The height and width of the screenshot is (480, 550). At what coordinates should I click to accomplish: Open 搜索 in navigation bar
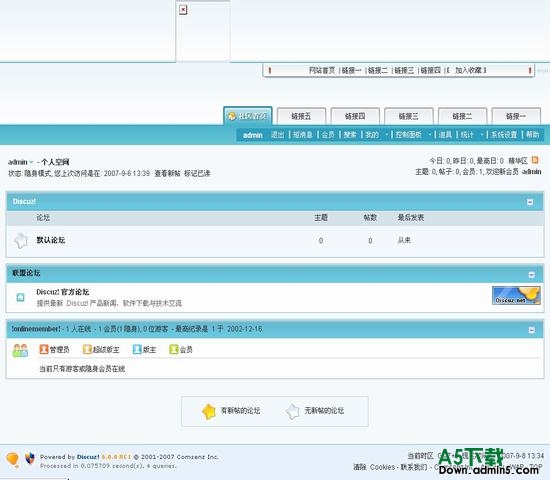click(x=350, y=135)
